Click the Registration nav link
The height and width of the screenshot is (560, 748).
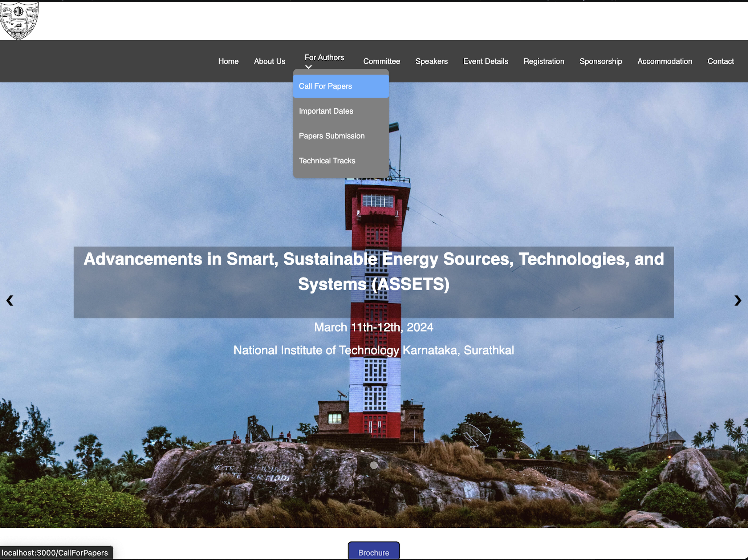(x=544, y=61)
